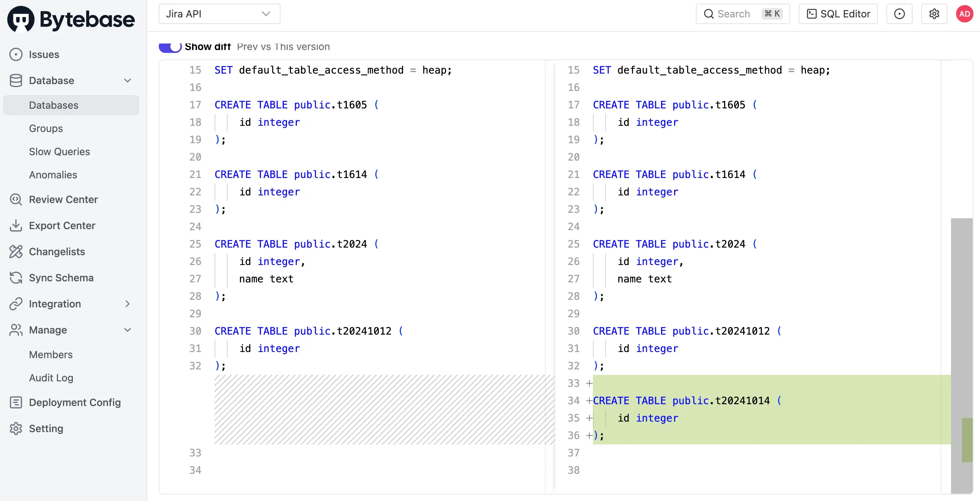The width and height of the screenshot is (980, 501).
Task: Click the Review Center magnifier icon
Action: pos(16,199)
